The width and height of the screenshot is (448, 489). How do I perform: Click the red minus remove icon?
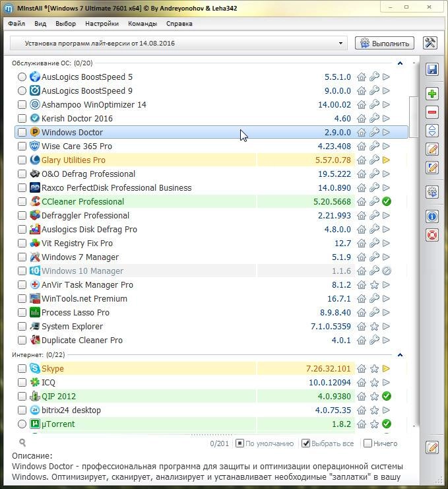point(432,112)
